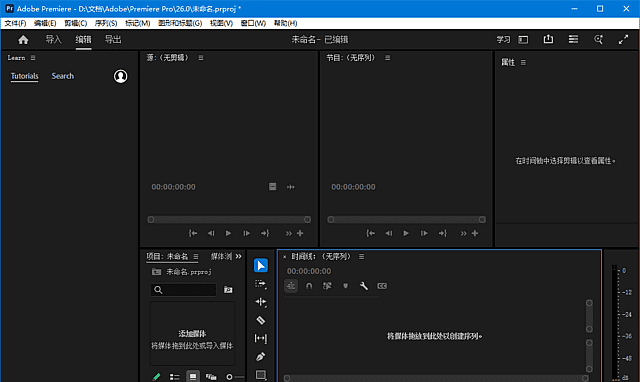Open the 编辑(E) menu
640x382 pixels.
(x=45, y=23)
